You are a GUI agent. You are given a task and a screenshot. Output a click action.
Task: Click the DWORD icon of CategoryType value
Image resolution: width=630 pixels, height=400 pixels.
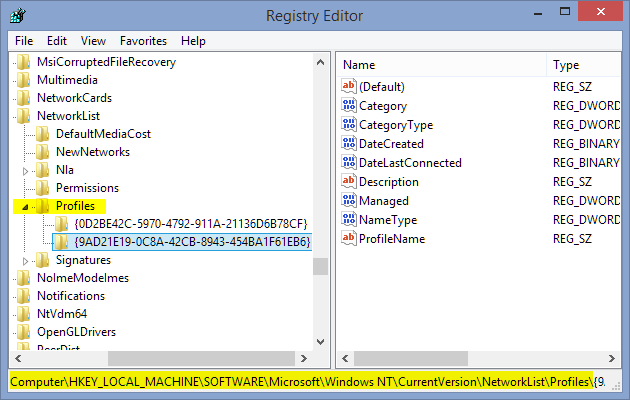pyautogui.click(x=349, y=124)
